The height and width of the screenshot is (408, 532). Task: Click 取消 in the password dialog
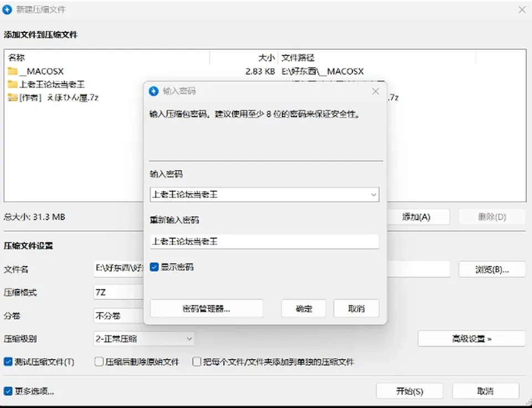click(x=356, y=309)
